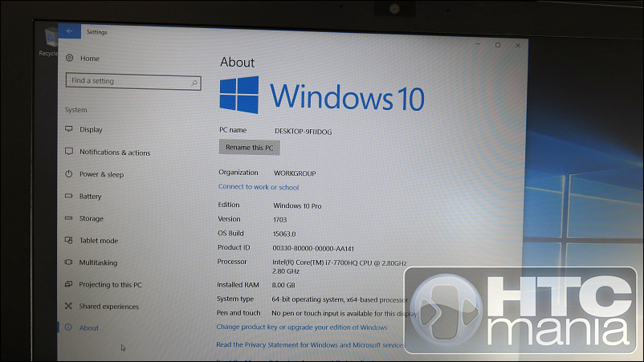The width and height of the screenshot is (644, 362).
Task: Click Rename this PC button
Action: (249, 148)
